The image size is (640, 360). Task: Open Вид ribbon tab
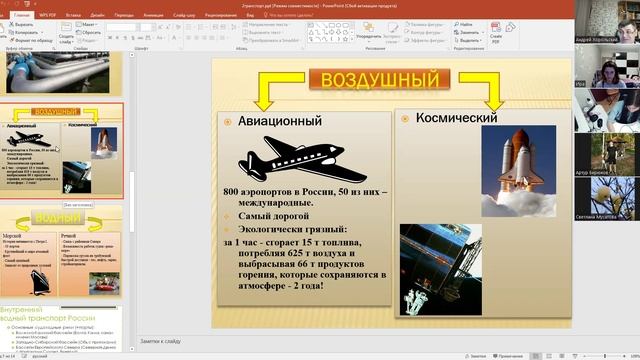point(250,15)
